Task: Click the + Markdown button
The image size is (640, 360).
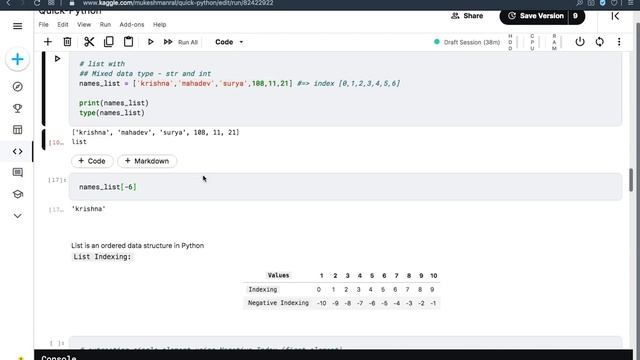Action: (x=147, y=161)
